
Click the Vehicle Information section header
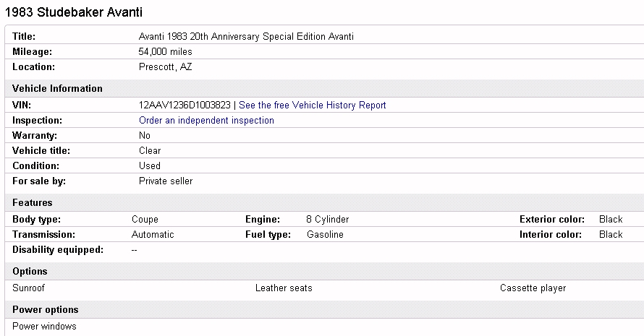point(57,89)
